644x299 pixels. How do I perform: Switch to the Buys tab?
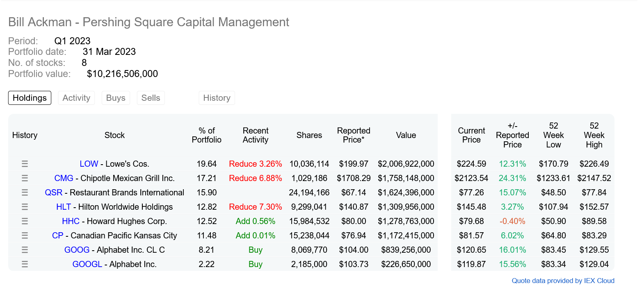point(116,98)
